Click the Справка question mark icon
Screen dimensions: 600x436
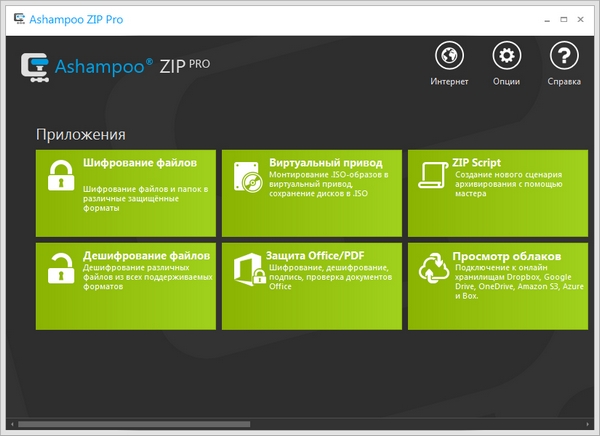(565, 57)
